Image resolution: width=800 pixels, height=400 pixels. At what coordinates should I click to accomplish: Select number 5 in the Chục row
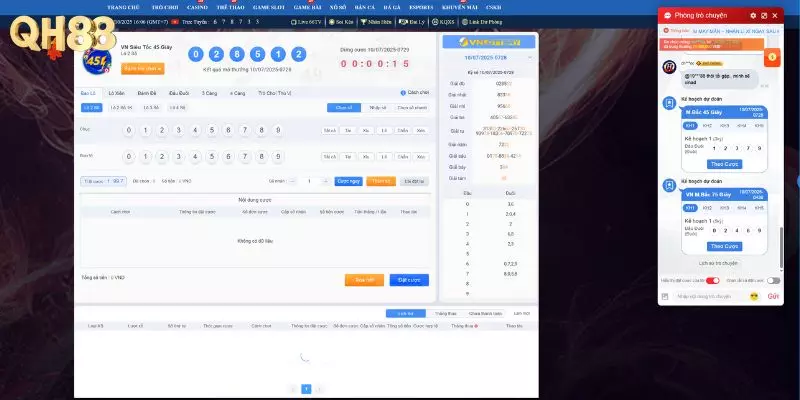pos(212,130)
